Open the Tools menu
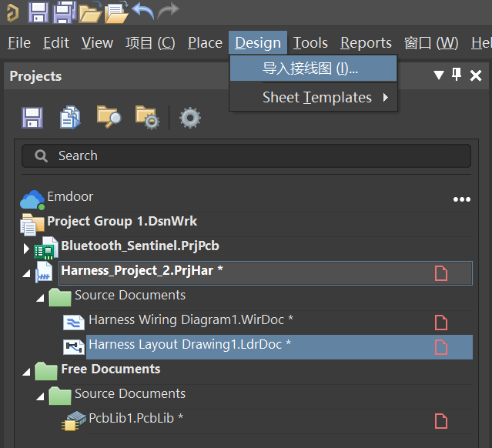492x448 pixels. coord(310,42)
